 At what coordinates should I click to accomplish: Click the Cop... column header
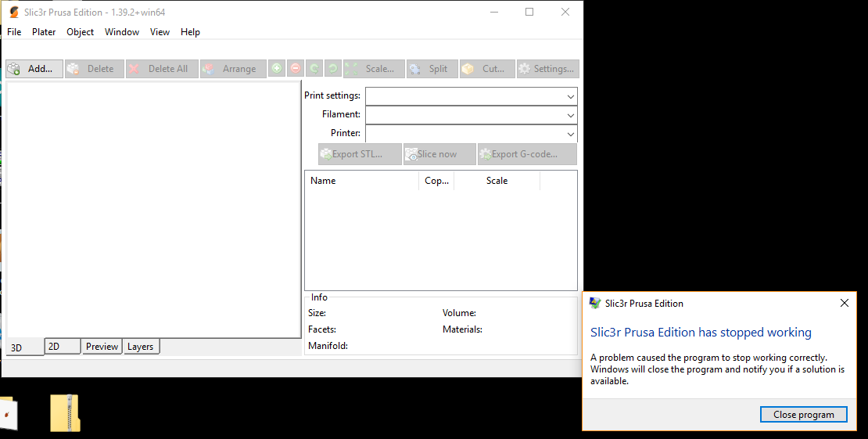(436, 181)
